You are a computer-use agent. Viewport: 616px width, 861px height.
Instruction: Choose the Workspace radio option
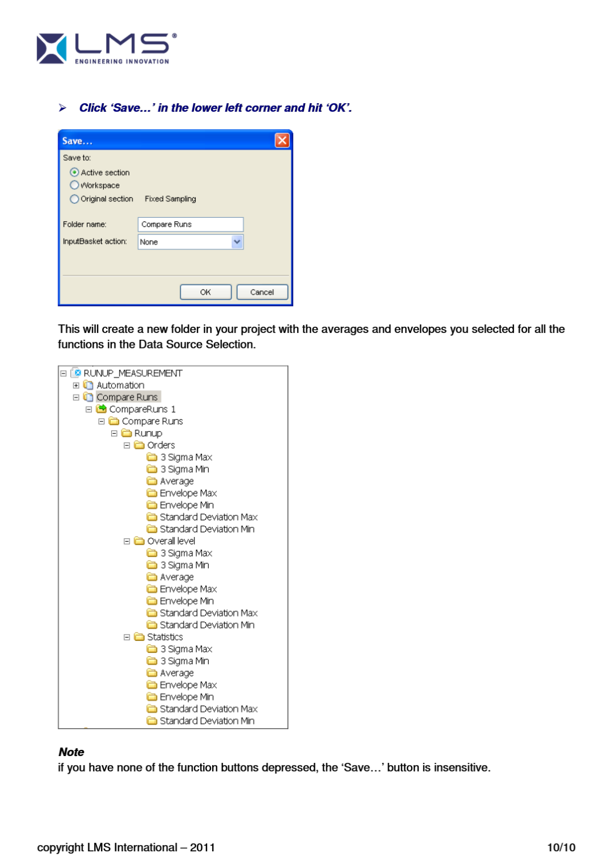click(x=74, y=185)
